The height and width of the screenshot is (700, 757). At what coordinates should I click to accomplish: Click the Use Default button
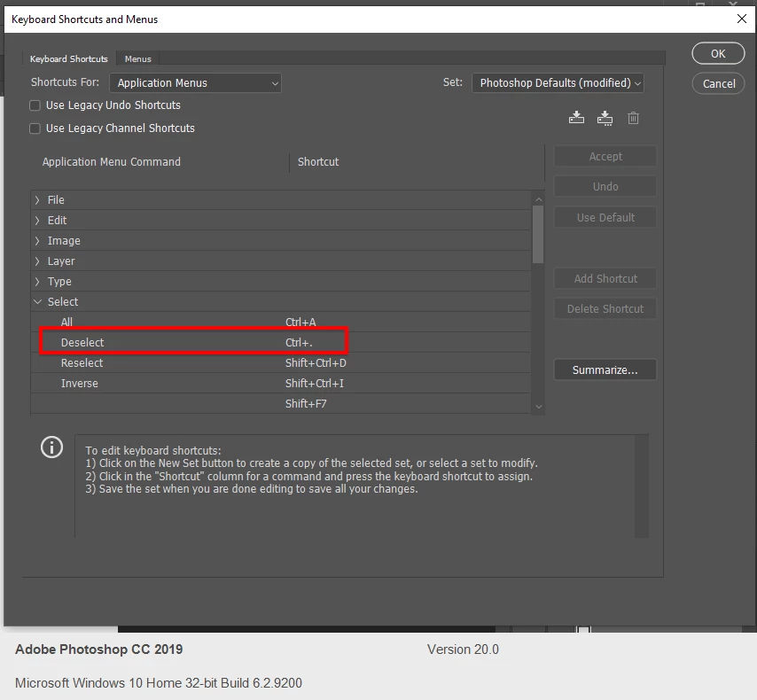click(605, 217)
